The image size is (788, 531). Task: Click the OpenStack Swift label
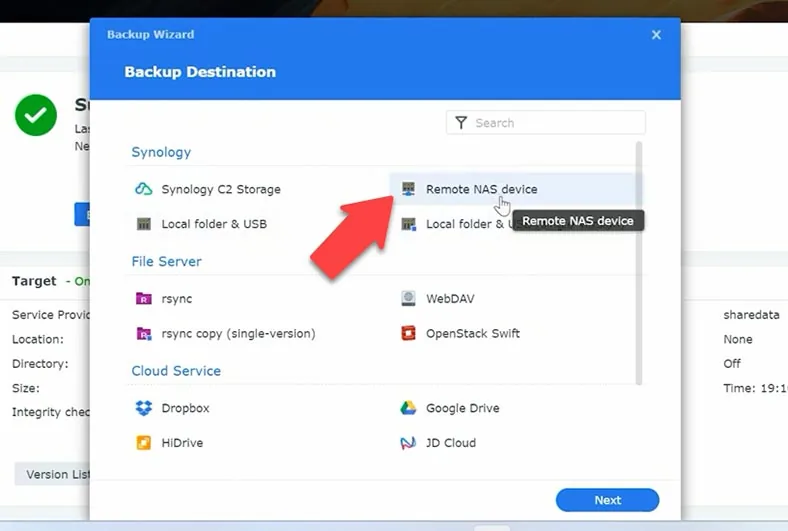pyautogui.click(x=473, y=334)
